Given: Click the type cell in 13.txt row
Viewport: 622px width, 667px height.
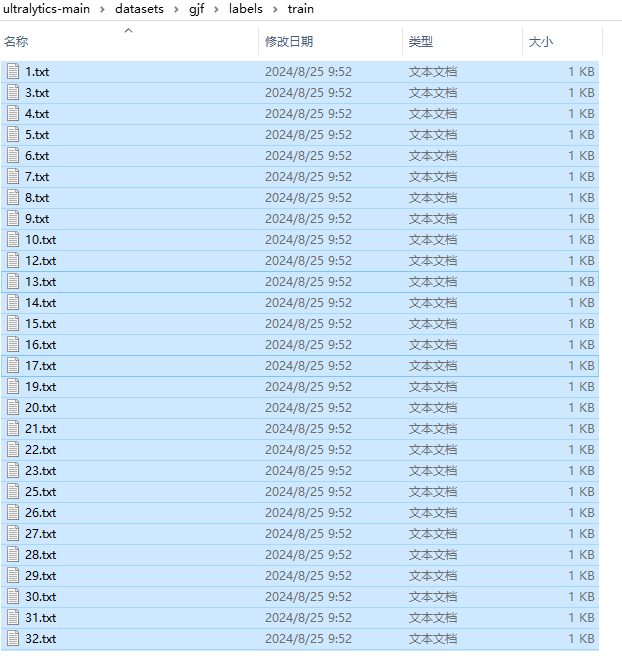Looking at the screenshot, I should [433, 282].
